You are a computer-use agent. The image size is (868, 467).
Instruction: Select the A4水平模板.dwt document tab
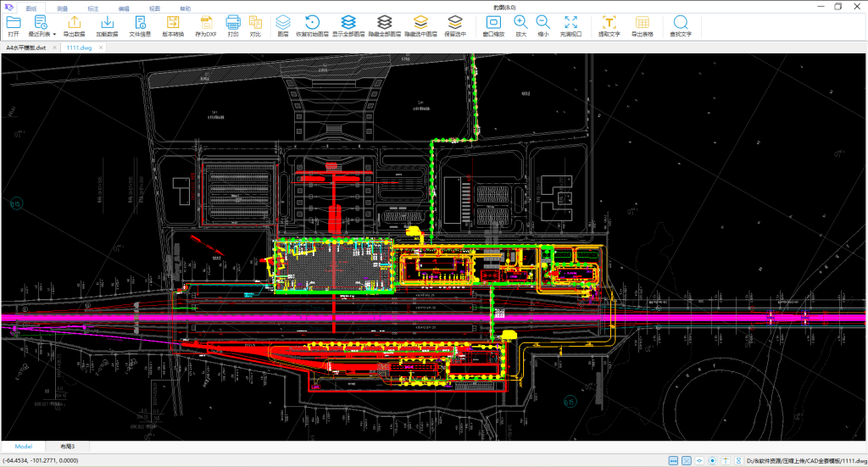coord(25,48)
